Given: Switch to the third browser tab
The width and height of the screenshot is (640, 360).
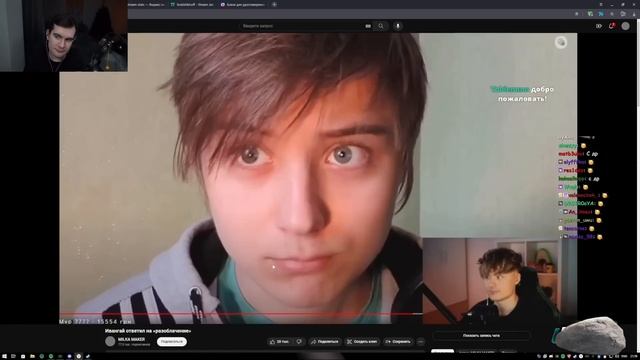Looking at the screenshot, I should click(x=242, y=4).
